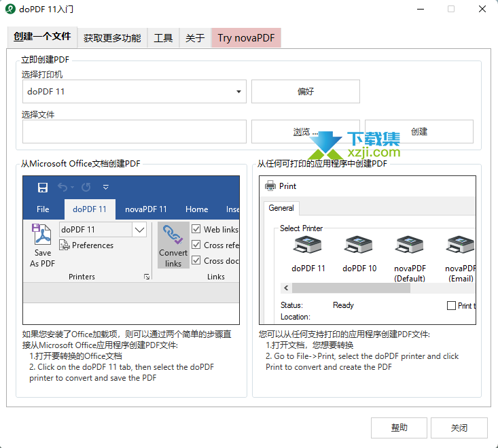
Task: Click the 选择文件 path input field
Action: 135,131
